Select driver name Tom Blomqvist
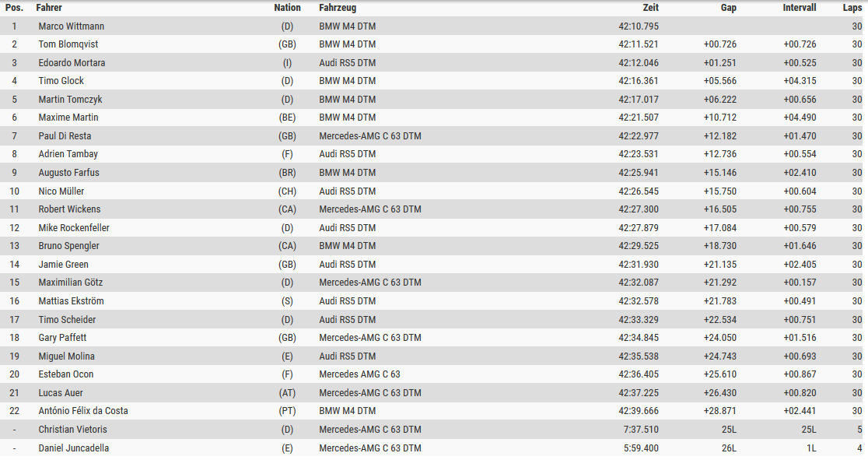The image size is (868, 460). (x=68, y=44)
